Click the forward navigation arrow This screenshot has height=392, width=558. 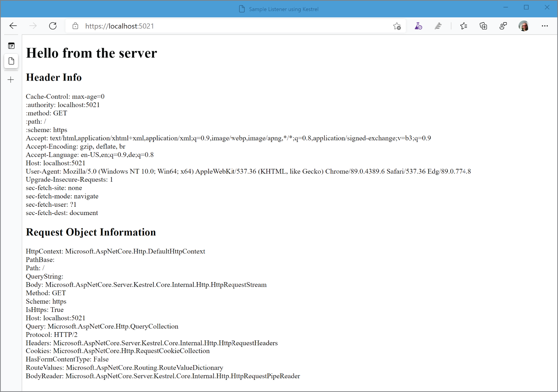[33, 26]
